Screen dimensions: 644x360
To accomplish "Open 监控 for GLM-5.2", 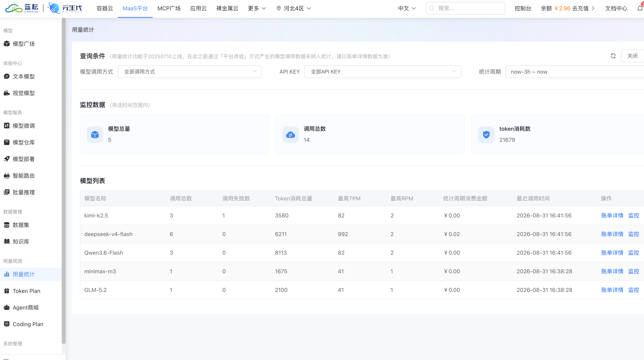I will coord(634,290).
